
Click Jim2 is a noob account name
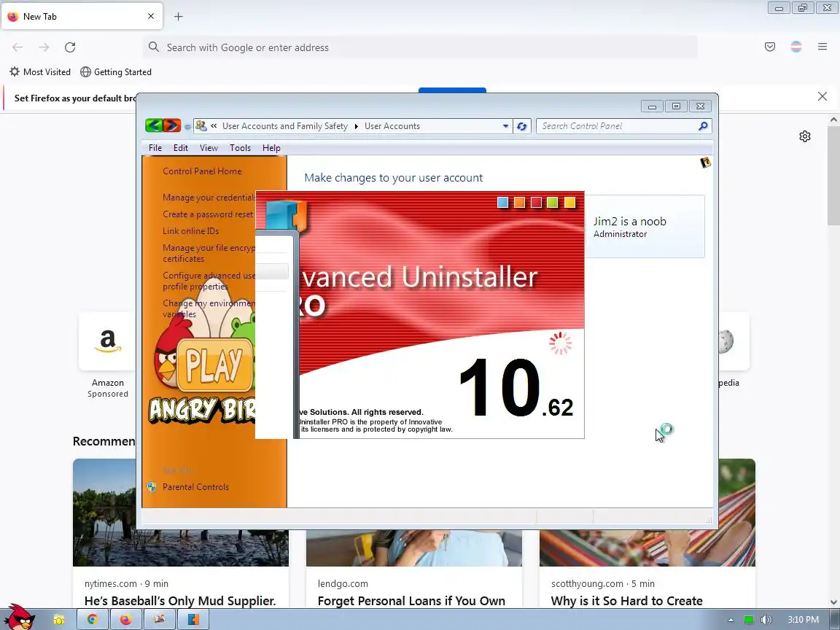coord(629,221)
